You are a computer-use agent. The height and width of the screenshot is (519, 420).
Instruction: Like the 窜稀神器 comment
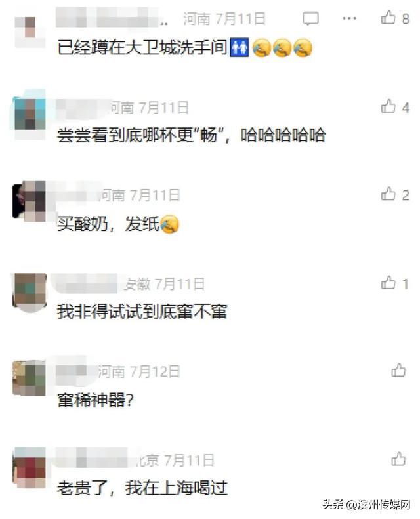(x=398, y=370)
